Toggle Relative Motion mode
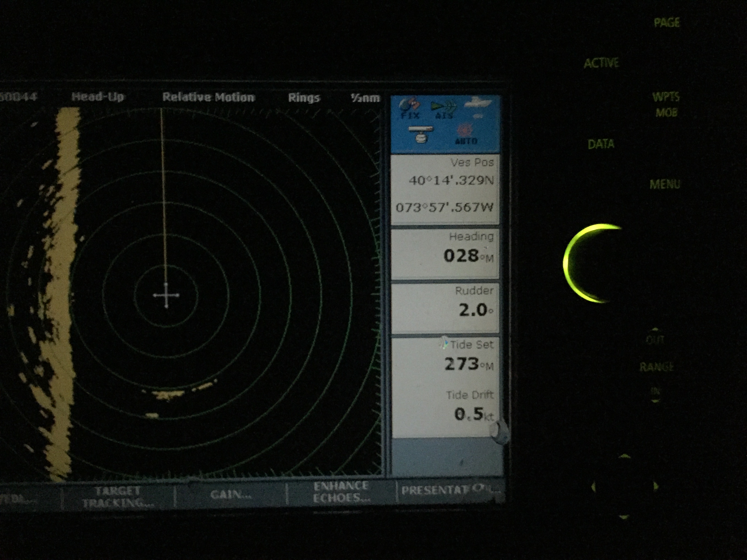The image size is (747, 560). 208,97
